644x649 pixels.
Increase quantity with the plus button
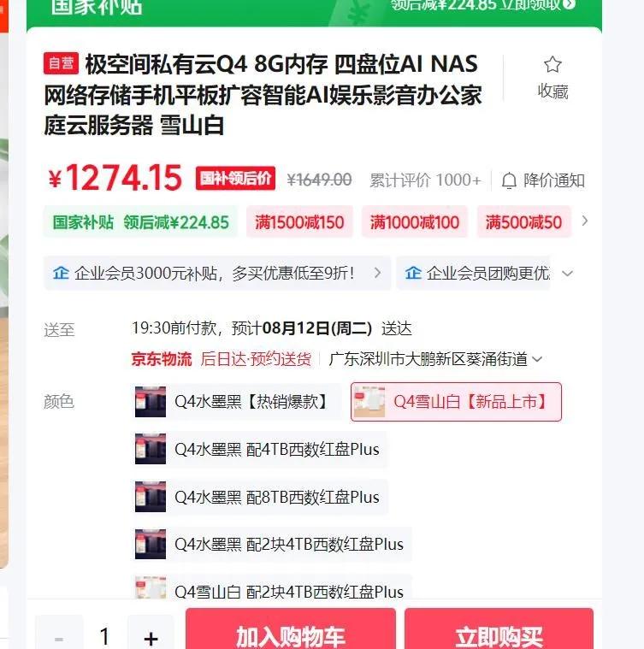click(x=151, y=635)
